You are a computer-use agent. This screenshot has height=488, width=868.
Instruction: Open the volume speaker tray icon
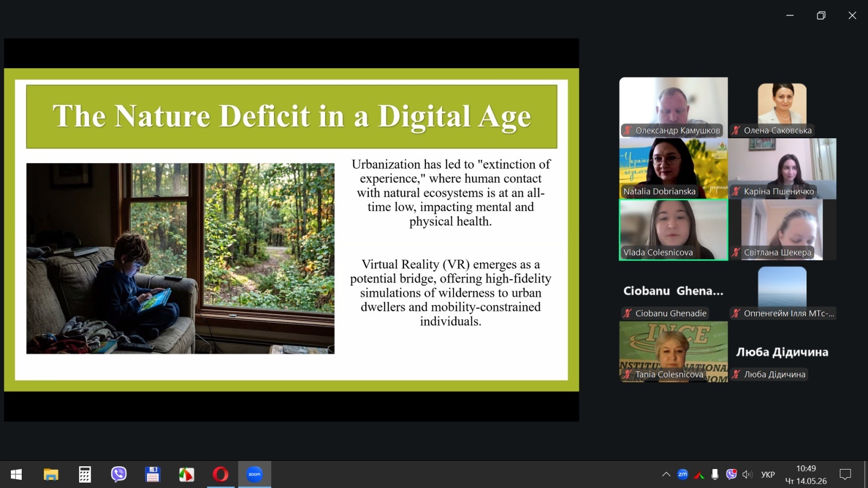[748, 474]
